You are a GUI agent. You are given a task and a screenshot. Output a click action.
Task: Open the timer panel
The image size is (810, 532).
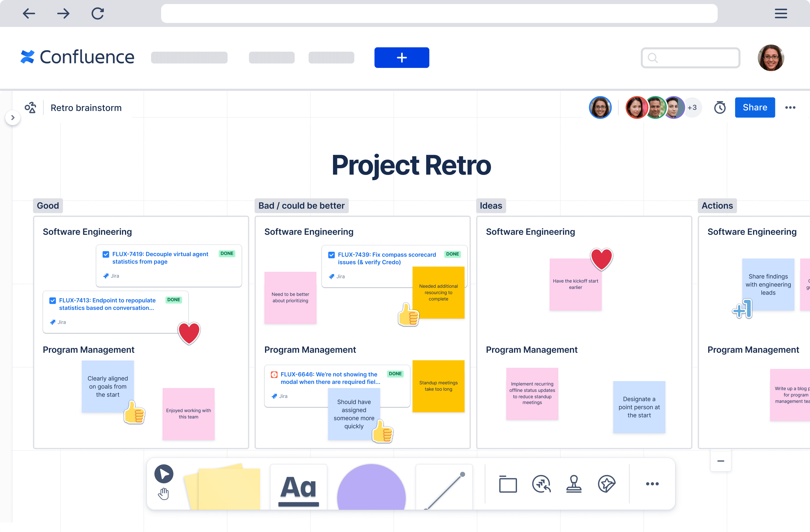[x=720, y=108]
